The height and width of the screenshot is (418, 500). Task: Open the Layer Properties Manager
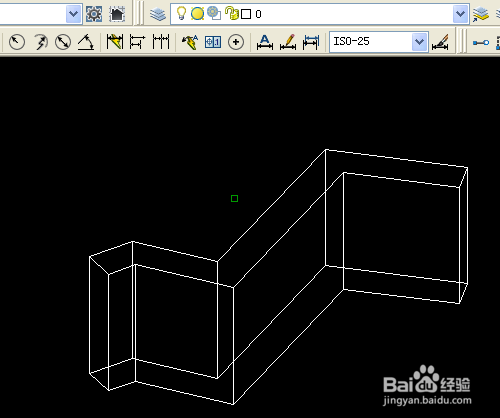coord(158,14)
